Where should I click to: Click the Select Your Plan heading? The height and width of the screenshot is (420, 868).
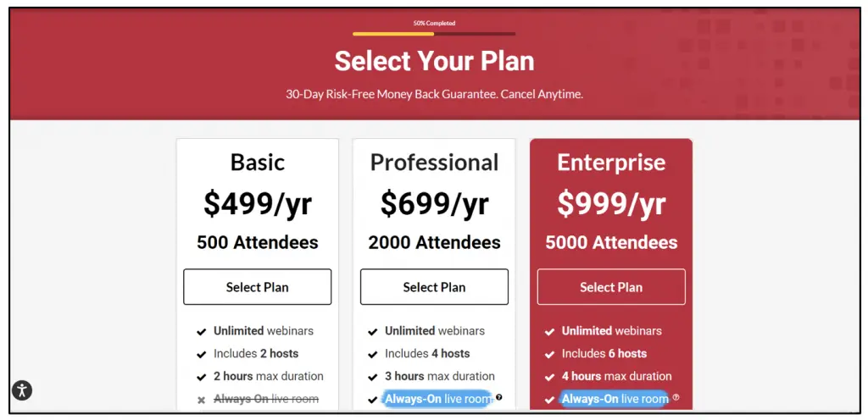coord(434,61)
